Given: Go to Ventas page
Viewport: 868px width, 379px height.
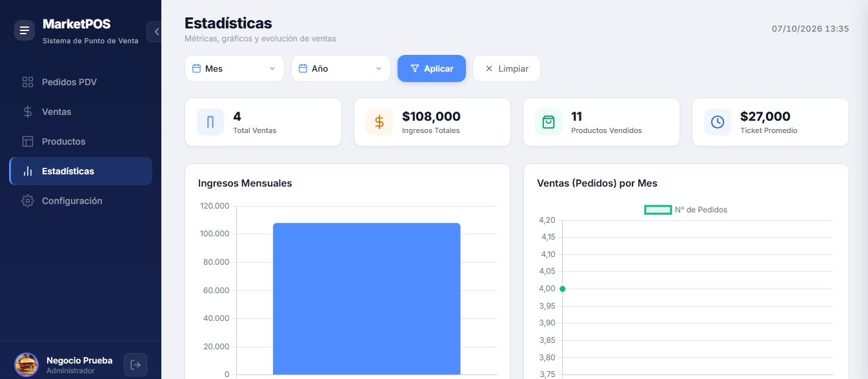Looking at the screenshot, I should (81, 112).
